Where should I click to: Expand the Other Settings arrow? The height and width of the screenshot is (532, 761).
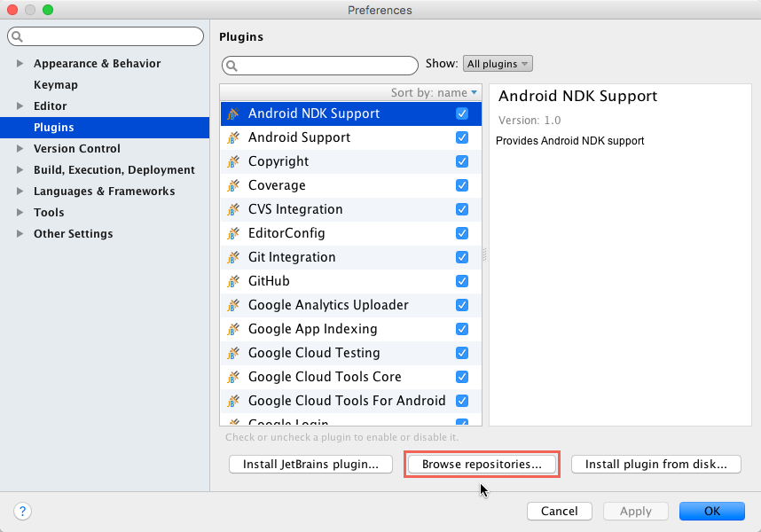[20, 234]
